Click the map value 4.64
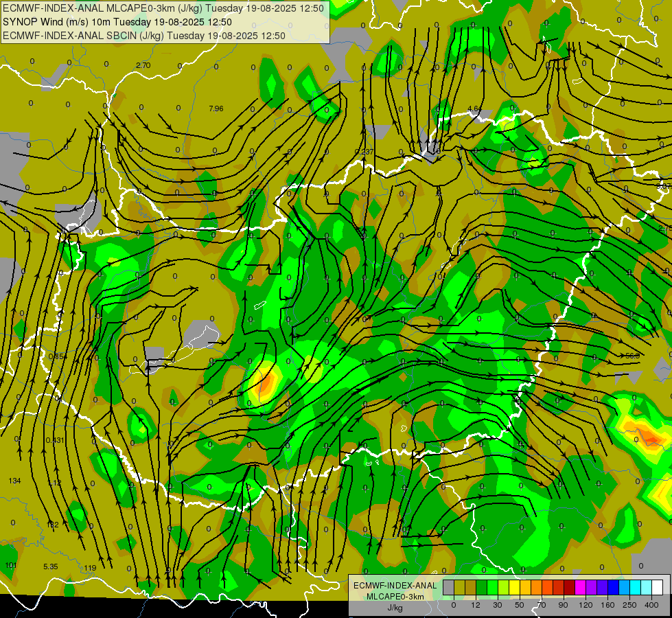672x618 pixels. pyautogui.click(x=474, y=108)
